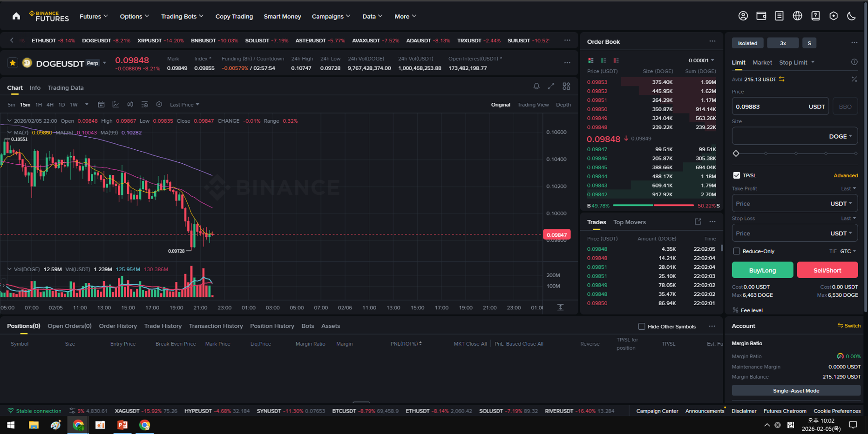Uncheck the TP/SL checkbox
This screenshot has height=434, width=868.
coord(736,175)
